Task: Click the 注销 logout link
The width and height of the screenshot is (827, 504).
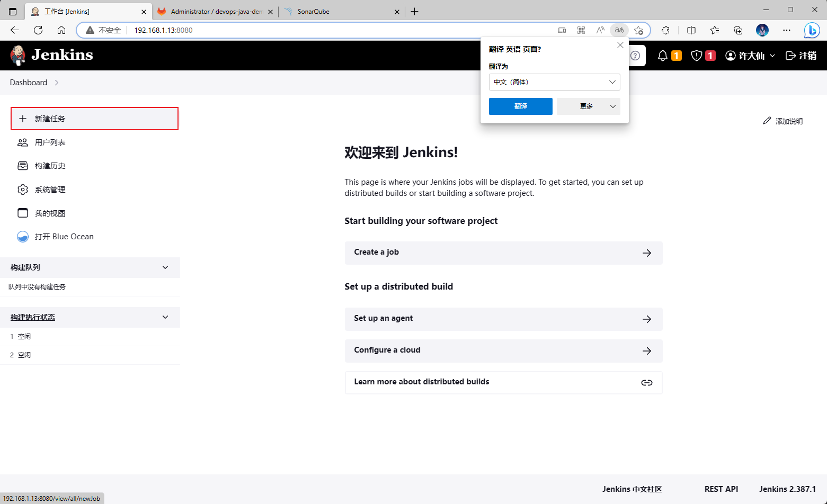Action: (x=801, y=56)
